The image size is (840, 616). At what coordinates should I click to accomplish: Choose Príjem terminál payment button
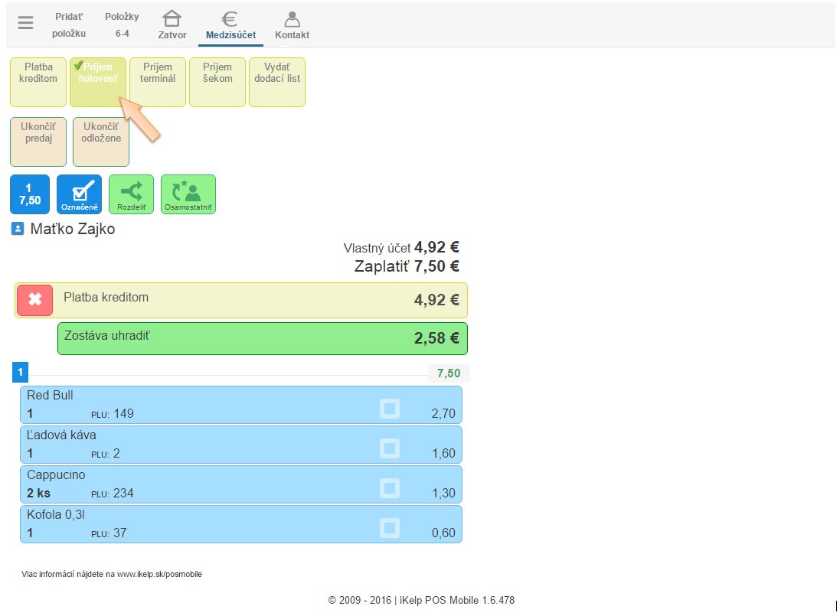coord(158,81)
